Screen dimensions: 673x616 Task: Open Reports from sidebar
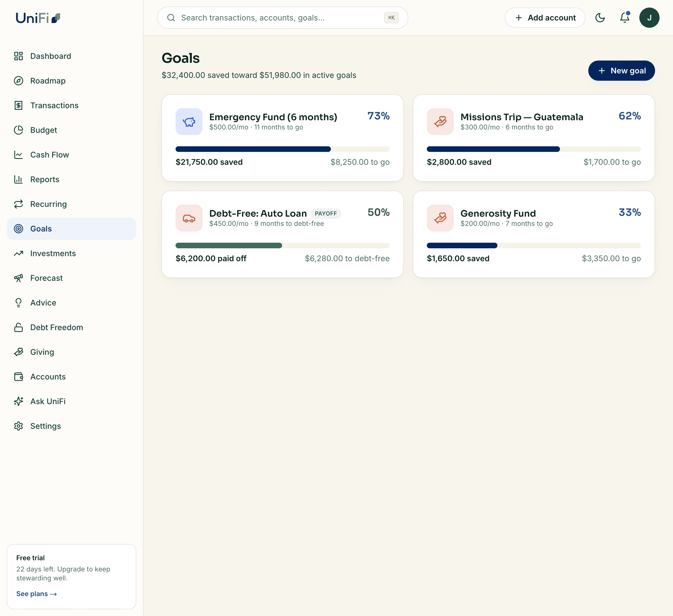tap(72, 180)
